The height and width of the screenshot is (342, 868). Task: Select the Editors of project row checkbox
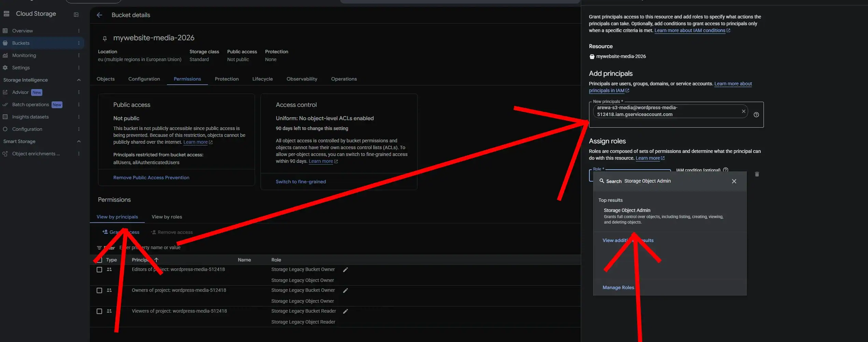[x=99, y=270]
